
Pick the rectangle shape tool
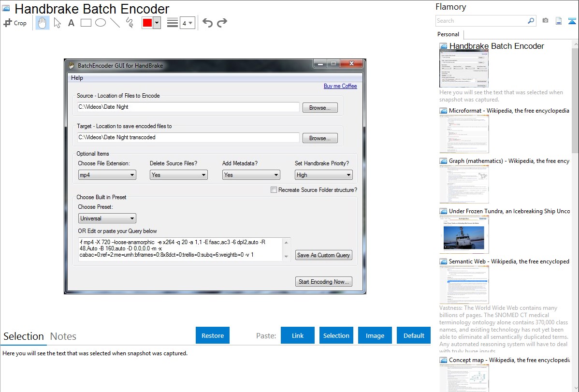tap(86, 23)
